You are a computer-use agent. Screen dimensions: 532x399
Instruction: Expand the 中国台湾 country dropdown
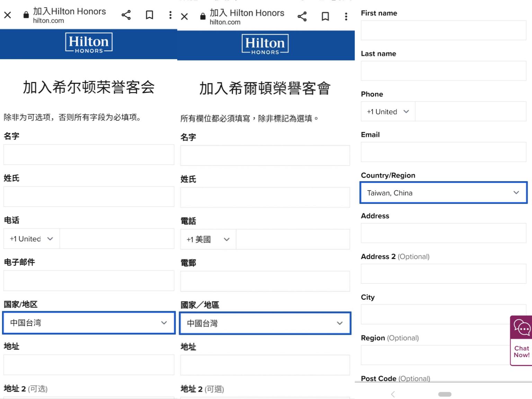point(89,323)
